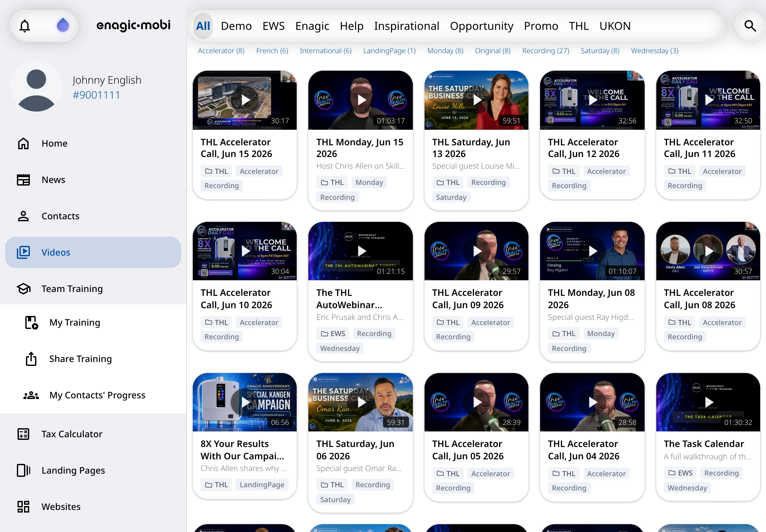
Task: Open THL Accelerator Call, Jun 15 2026 thumbnail
Action: (x=245, y=100)
